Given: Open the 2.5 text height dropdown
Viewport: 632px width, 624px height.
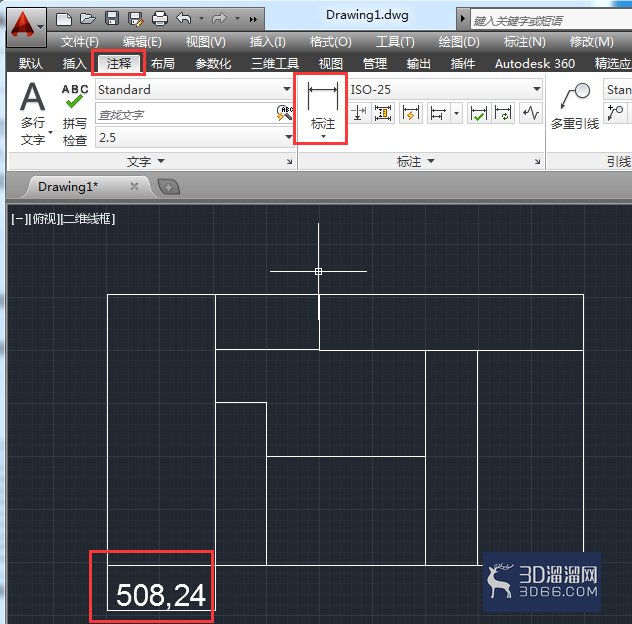Looking at the screenshot, I should coord(194,137).
